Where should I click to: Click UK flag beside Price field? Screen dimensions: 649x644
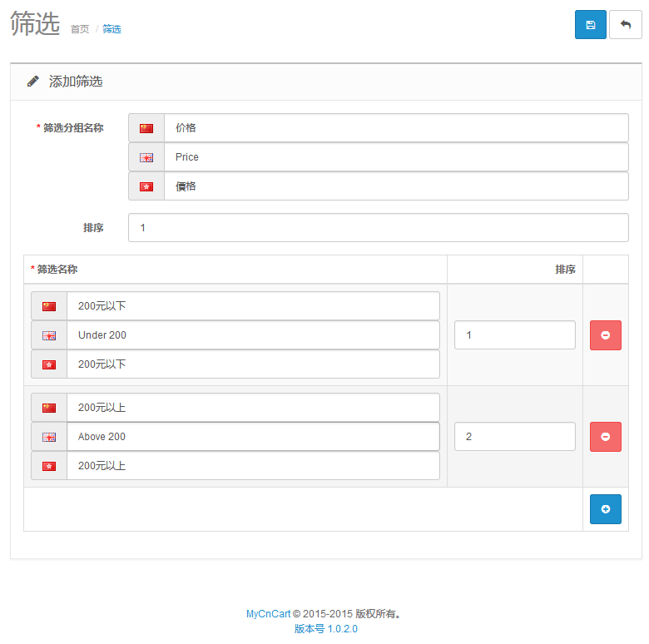[146, 158]
